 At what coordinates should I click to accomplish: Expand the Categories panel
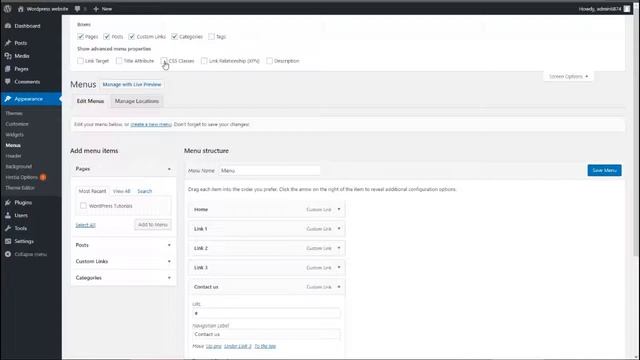click(123, 278)
